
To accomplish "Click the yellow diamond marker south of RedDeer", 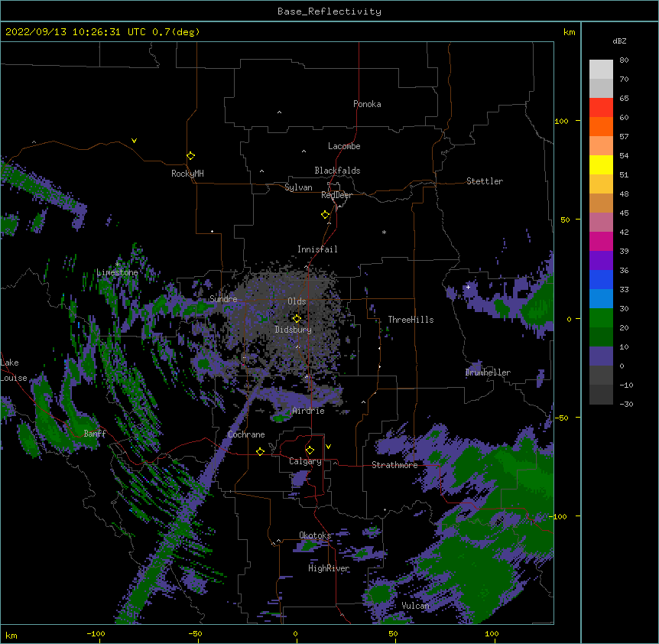I will coord(326,214).
